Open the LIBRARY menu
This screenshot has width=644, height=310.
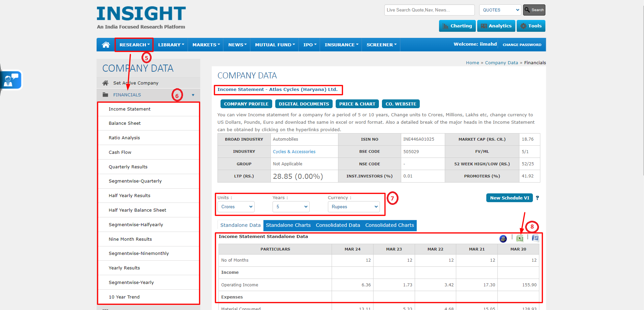point(171,45)
